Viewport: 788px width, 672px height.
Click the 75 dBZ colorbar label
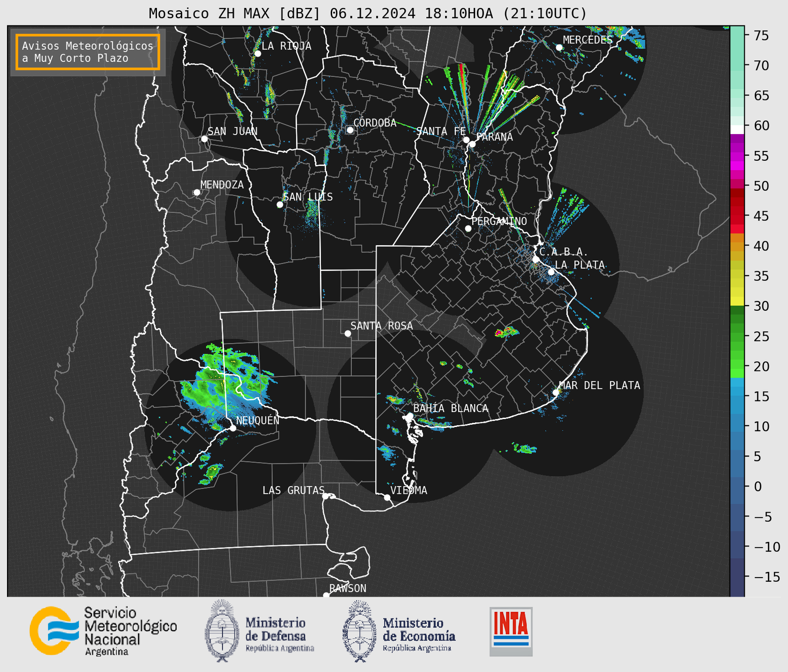click(761, 36)
